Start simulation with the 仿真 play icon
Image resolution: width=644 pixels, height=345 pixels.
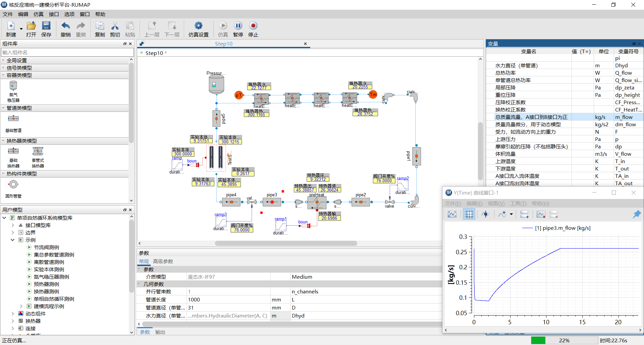click(x=223, y=26)
